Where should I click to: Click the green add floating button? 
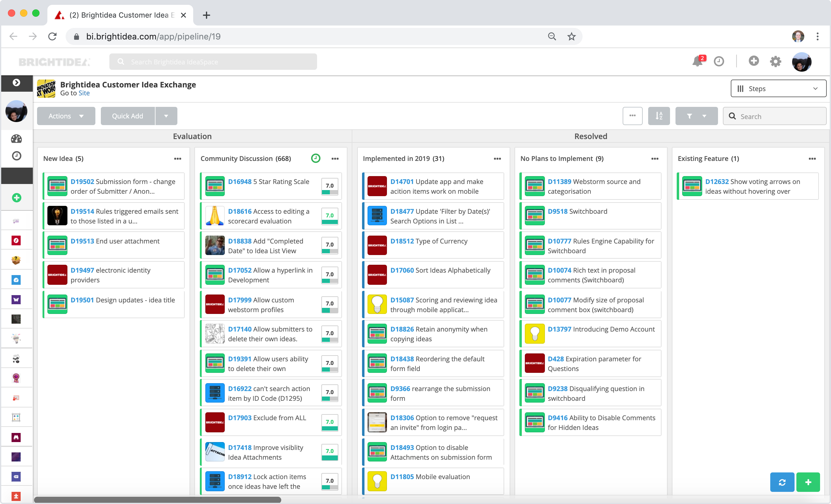808,482
